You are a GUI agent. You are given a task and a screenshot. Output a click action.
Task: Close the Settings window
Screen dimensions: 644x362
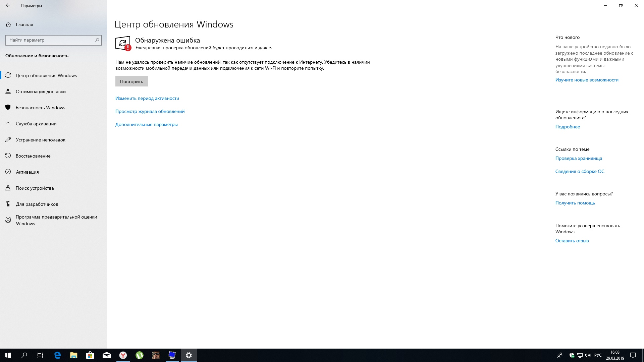click(636, 5)
